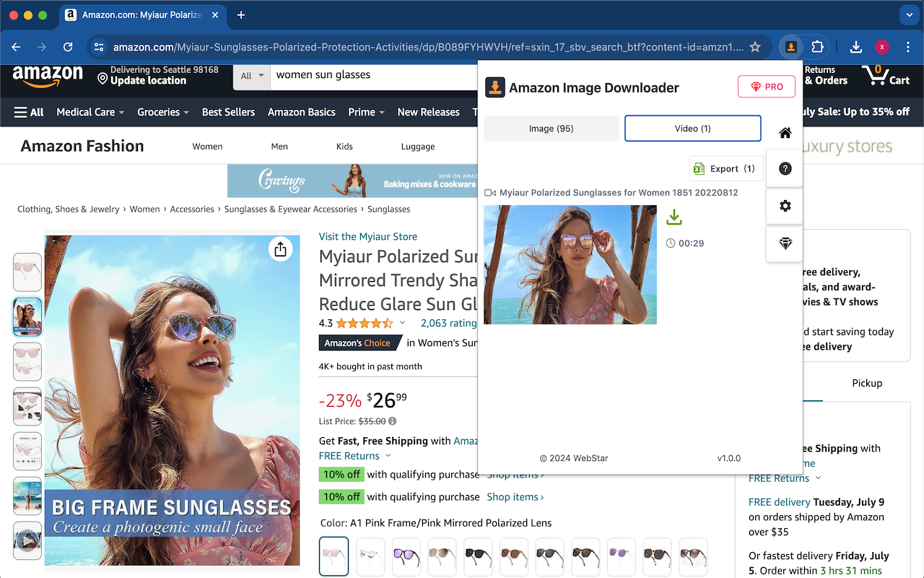Open the Men fashion category

click(x=279, y=146)
